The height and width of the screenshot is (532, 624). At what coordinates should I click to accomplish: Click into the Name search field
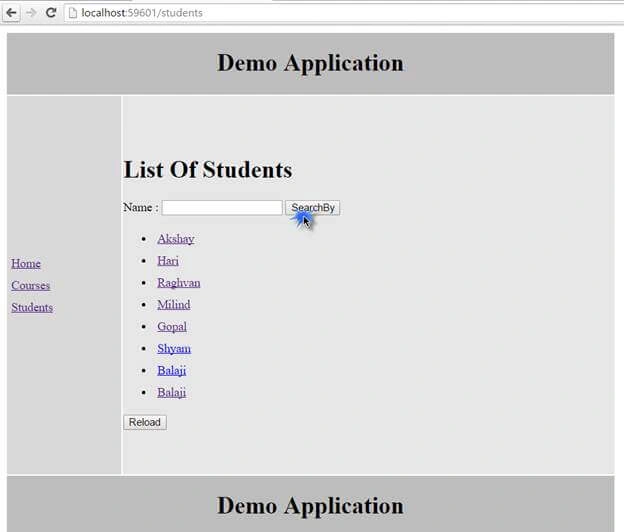(x=222, y=208)
